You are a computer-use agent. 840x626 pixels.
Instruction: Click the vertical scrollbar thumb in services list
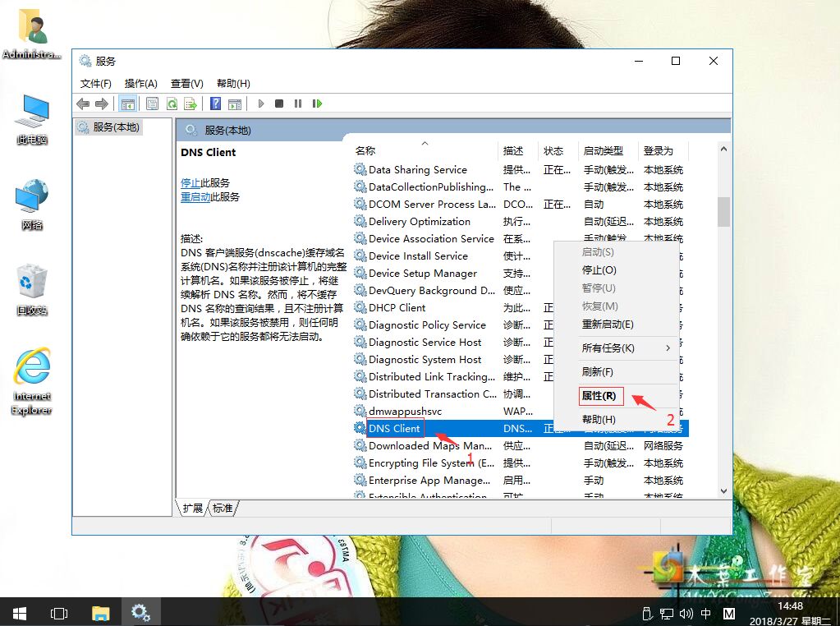(x=723, y=212)
